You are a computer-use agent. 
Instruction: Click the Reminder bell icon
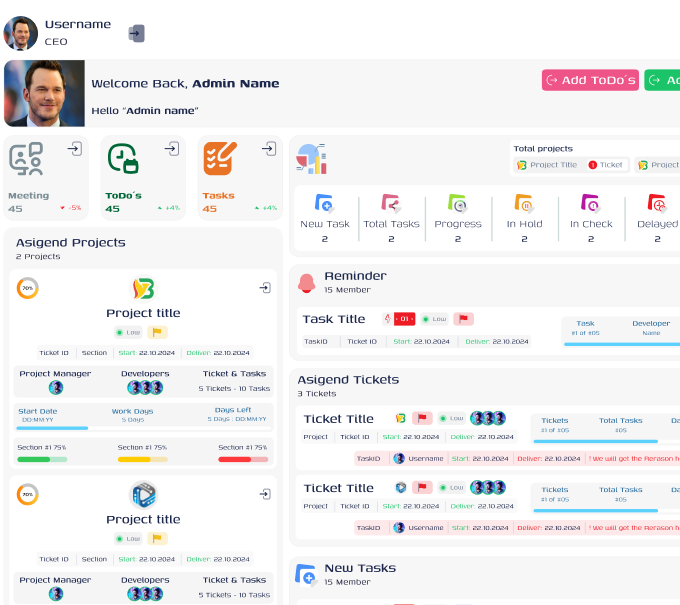(307, 283)
